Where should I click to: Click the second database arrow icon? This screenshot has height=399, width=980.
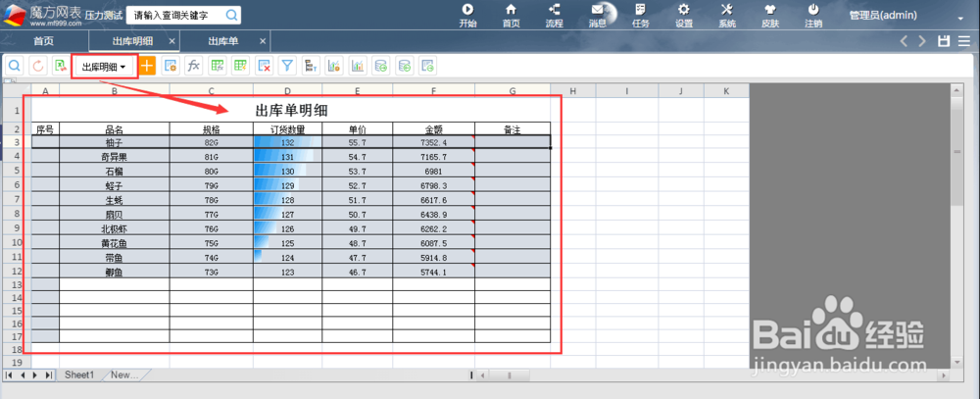(x=405, y=66)
